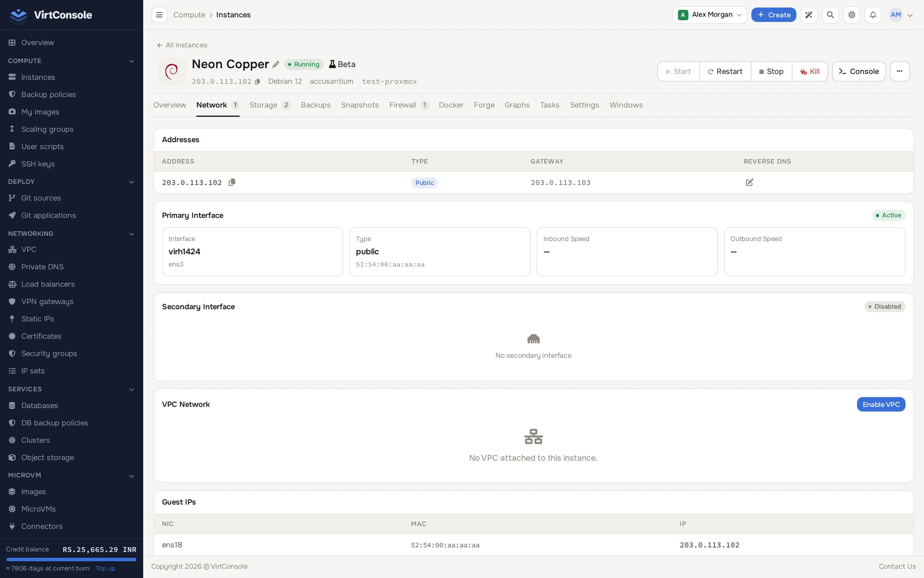Image resolution: width=924 pixels, height=578 pixels.
Task: Click the Top up link
Action: pos(105,568)
